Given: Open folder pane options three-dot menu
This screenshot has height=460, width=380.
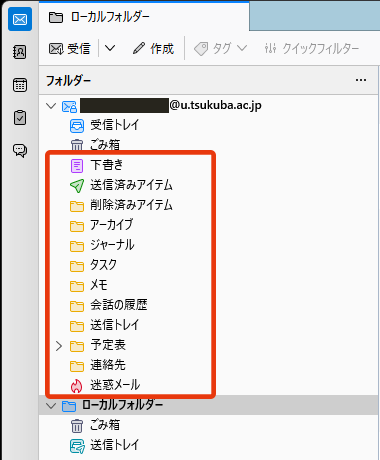Looking at the screenshot, I should click(x=361, y=80).
